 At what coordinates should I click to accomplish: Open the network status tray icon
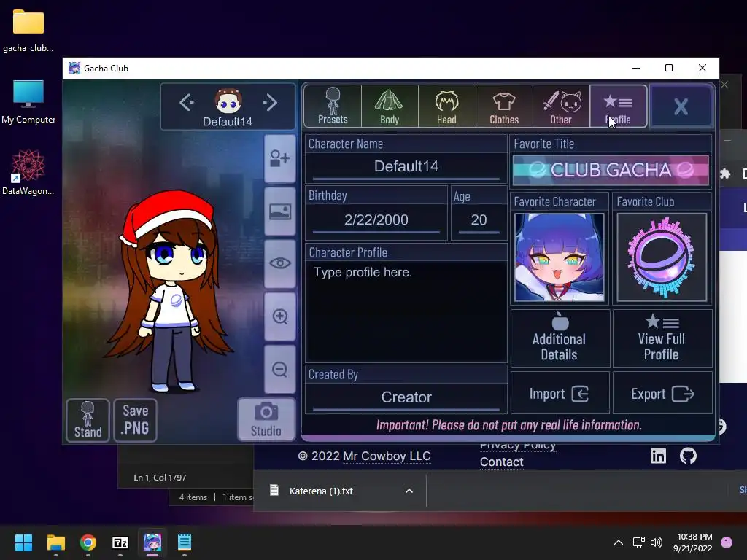click(638, 542)
